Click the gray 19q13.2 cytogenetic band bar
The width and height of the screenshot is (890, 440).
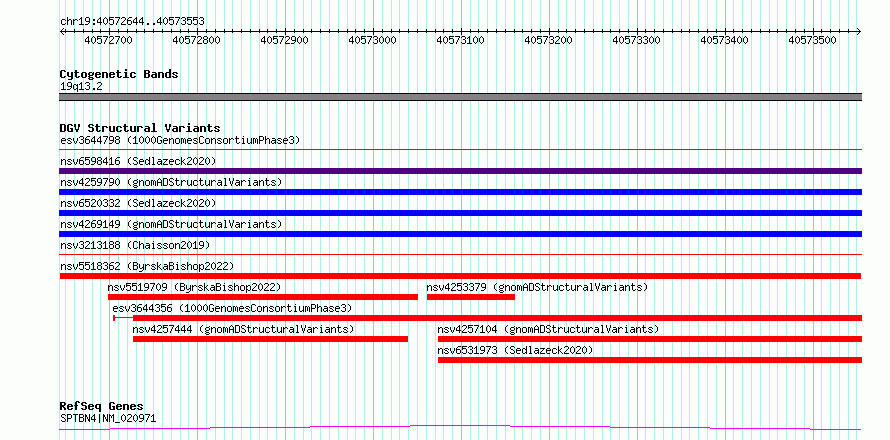coord(460,97)
